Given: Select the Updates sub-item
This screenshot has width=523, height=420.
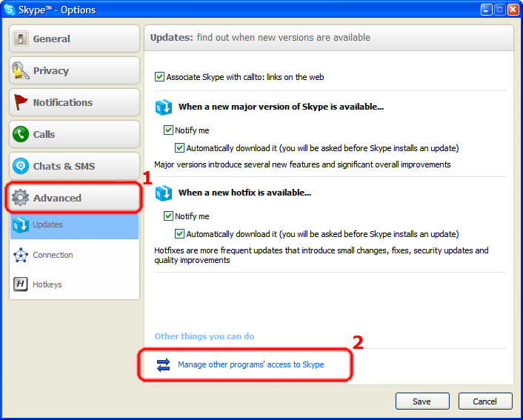Looking at the screenshot, I should (x=74, y=225).
